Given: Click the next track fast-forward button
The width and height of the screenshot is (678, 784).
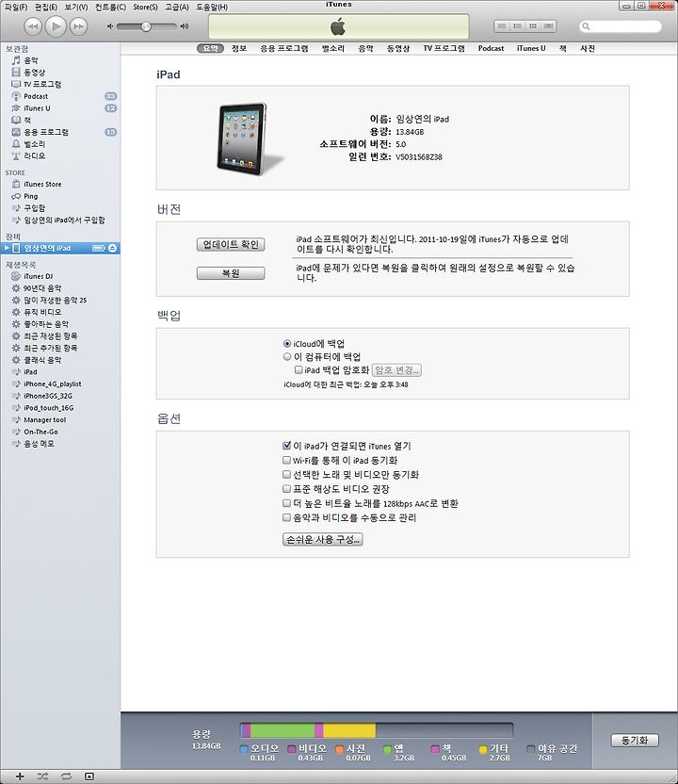Looking at the screenshot, I should click(78, 26).
